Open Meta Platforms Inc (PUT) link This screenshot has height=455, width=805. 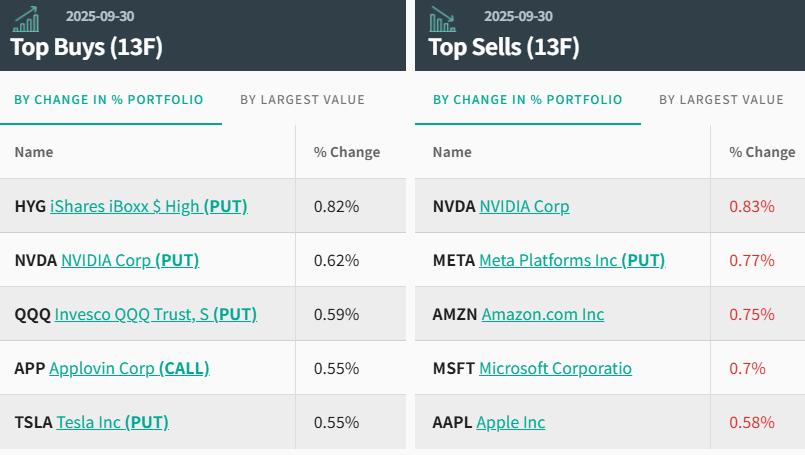572,261
